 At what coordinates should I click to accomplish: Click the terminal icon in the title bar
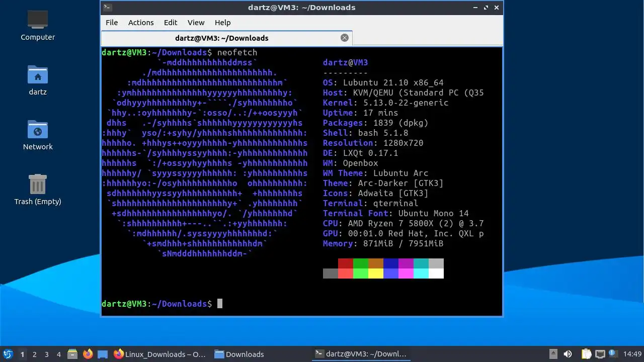click(107, 8)
